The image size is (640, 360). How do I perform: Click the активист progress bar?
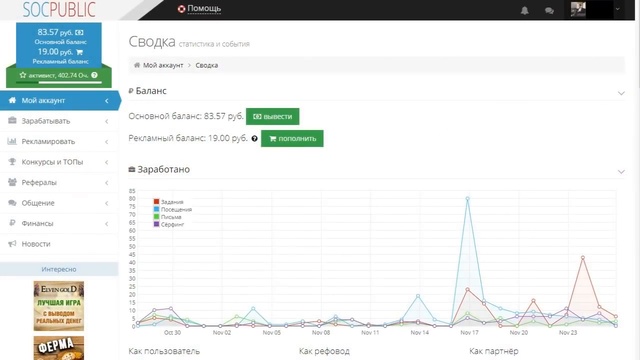(x=59, y=82)
